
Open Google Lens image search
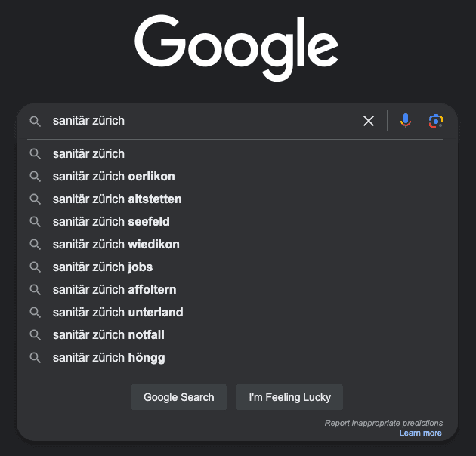coord(435,121)
